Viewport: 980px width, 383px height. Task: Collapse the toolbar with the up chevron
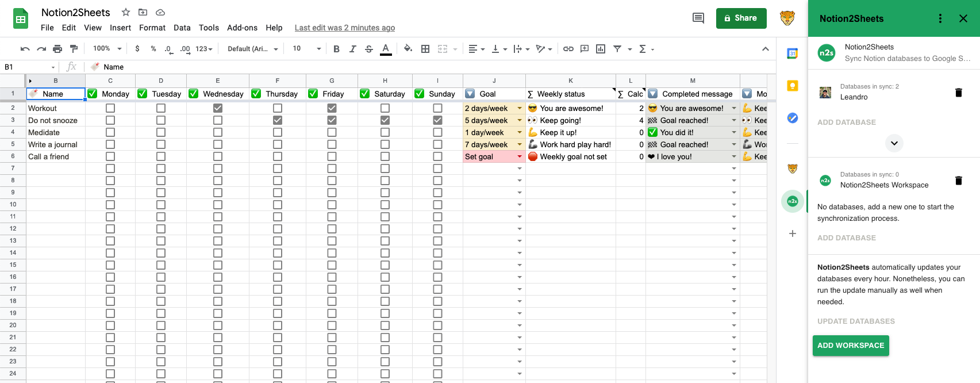pos(766,49)
